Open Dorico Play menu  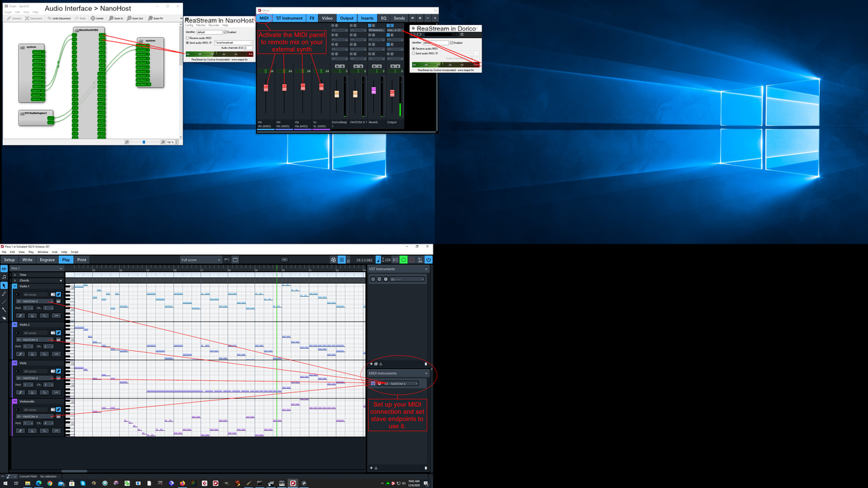click(31, 252)
